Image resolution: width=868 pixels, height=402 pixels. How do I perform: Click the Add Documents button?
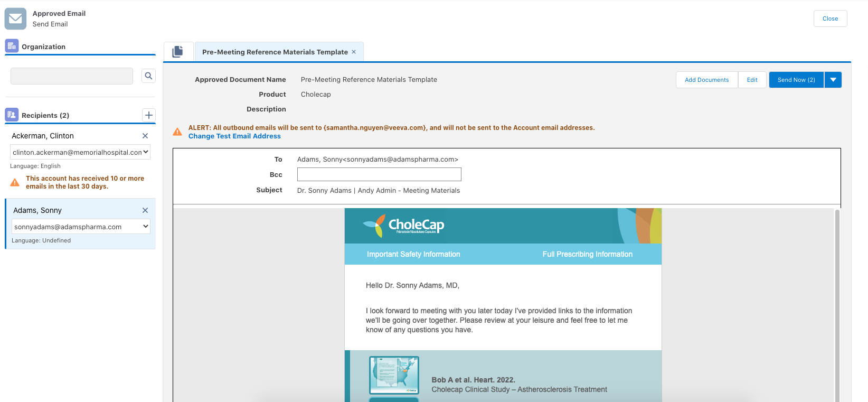click(706, 80)
